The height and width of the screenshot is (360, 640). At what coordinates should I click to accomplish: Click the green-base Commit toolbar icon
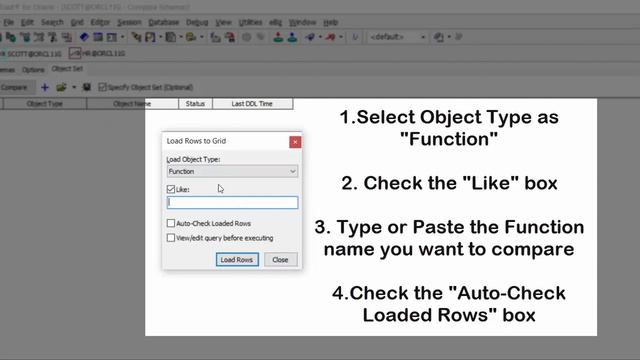pos(278,37)
